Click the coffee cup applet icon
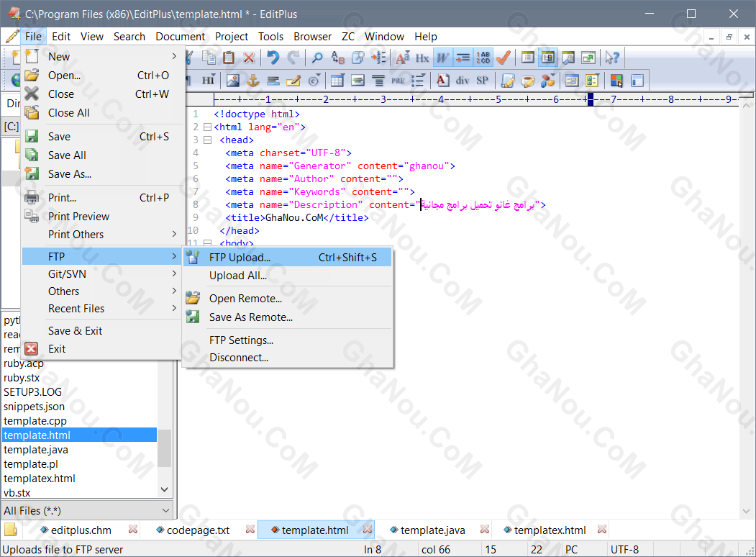 (x=527, y=81)
